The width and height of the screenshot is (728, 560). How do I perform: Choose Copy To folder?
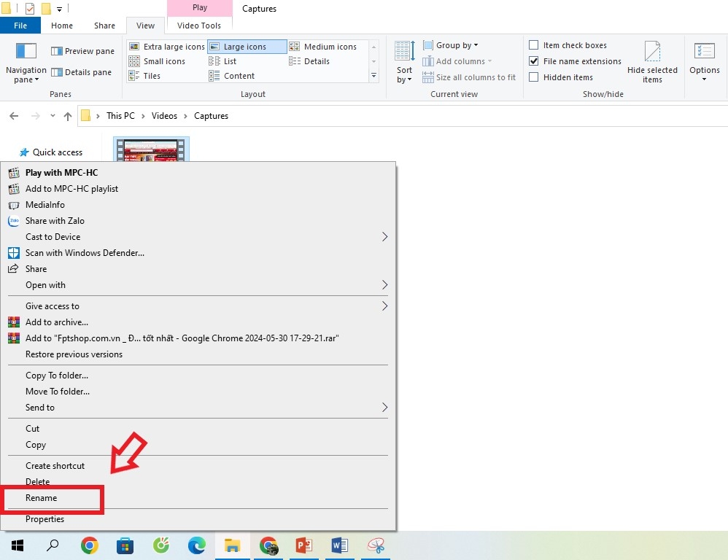tap(198, 376)
